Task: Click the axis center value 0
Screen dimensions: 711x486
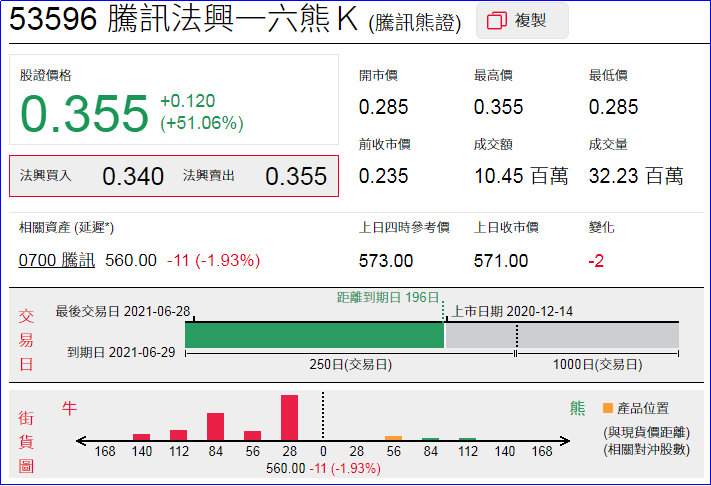Action: coord(323,451)
